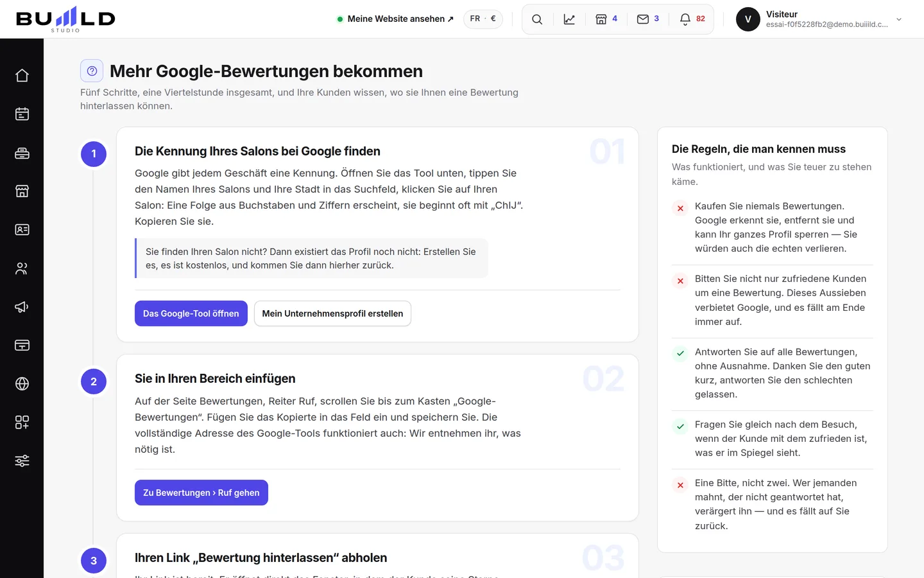Open the contact card icon in sidebar
The width and height of the screenshot is (924, 578).
[22, 230]
